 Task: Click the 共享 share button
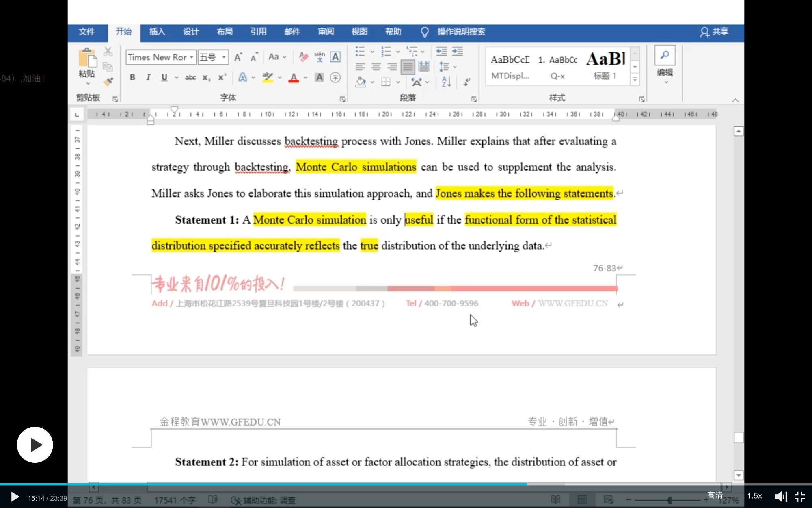click(x=715, y=32)
